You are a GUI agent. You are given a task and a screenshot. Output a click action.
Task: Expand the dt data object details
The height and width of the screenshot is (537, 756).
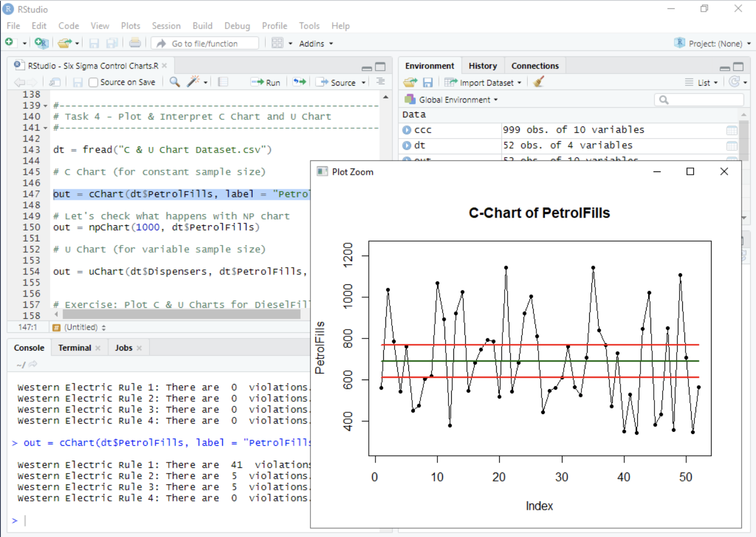[x=407, y=145]
